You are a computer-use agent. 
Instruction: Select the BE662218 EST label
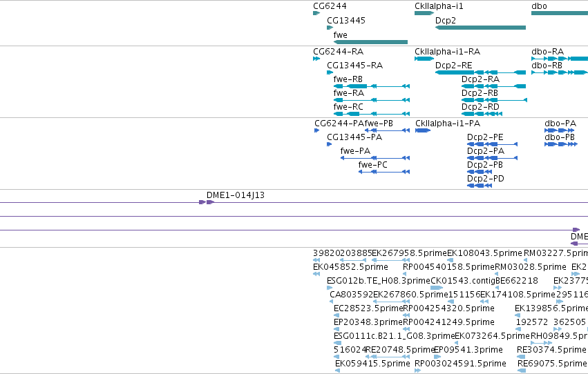click(516, 281)
